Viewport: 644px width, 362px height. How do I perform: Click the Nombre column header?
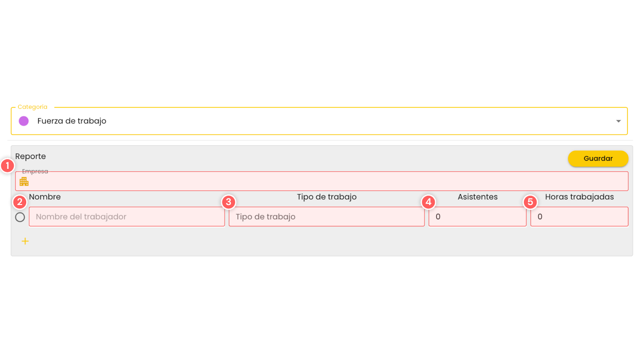click(45, 197)
